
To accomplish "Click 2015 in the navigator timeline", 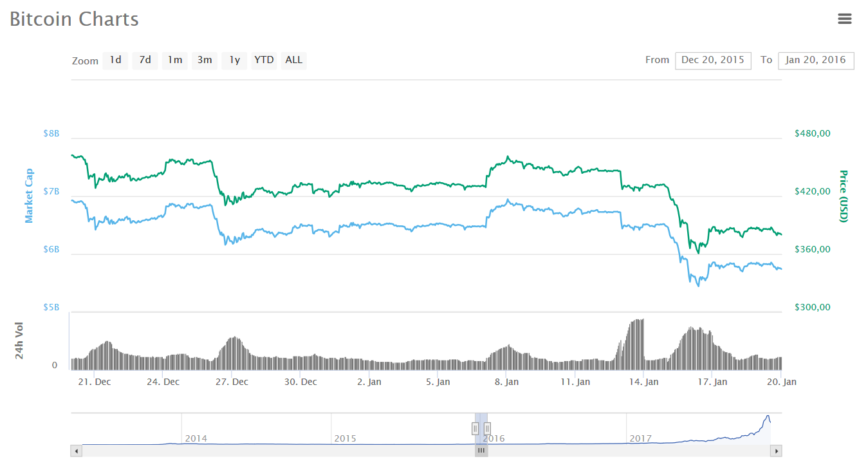I will click(x=345, y=438).
